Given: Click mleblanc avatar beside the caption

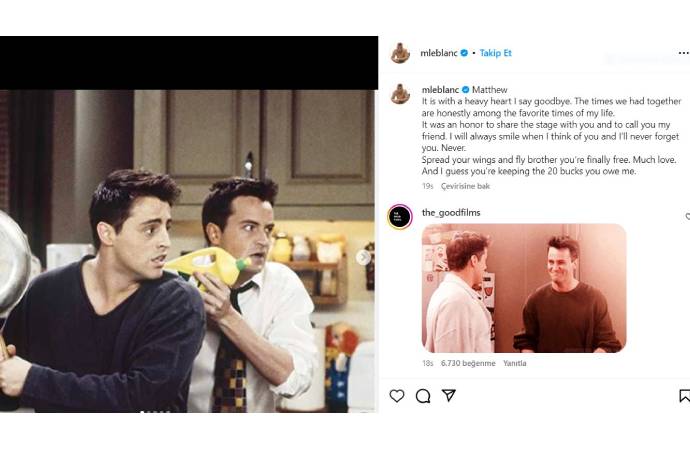Looking at the screenshot, I should coord(400,94).
